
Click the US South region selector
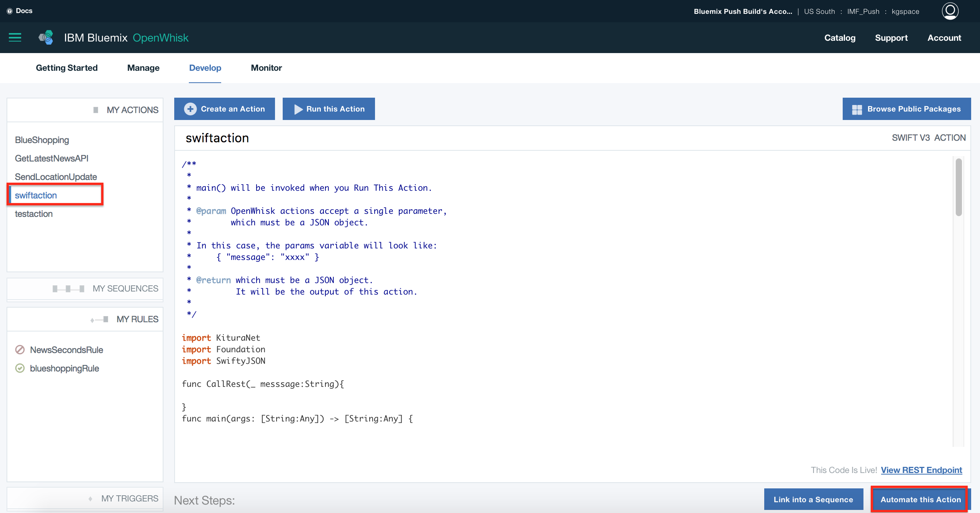[819, 12]
